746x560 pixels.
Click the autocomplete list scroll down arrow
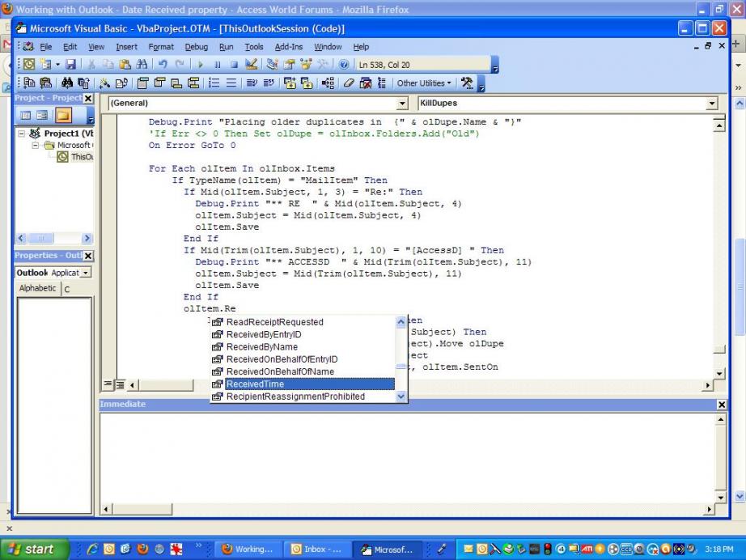pos(401,397)
